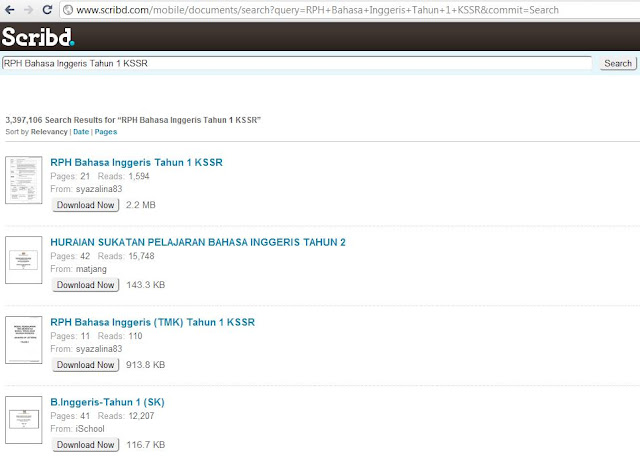Reload the page with the refresh icon

[x=47, y=10]
